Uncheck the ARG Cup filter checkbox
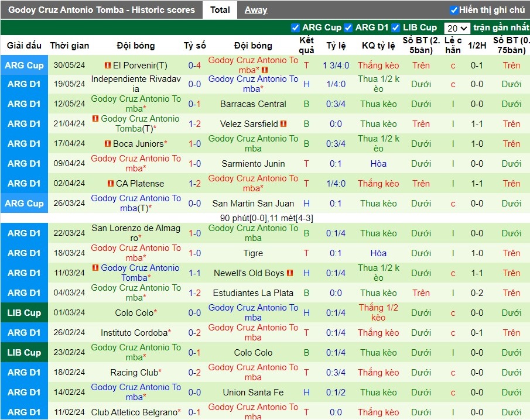This screenshot has height=420, width=530. tap(295, 27)
